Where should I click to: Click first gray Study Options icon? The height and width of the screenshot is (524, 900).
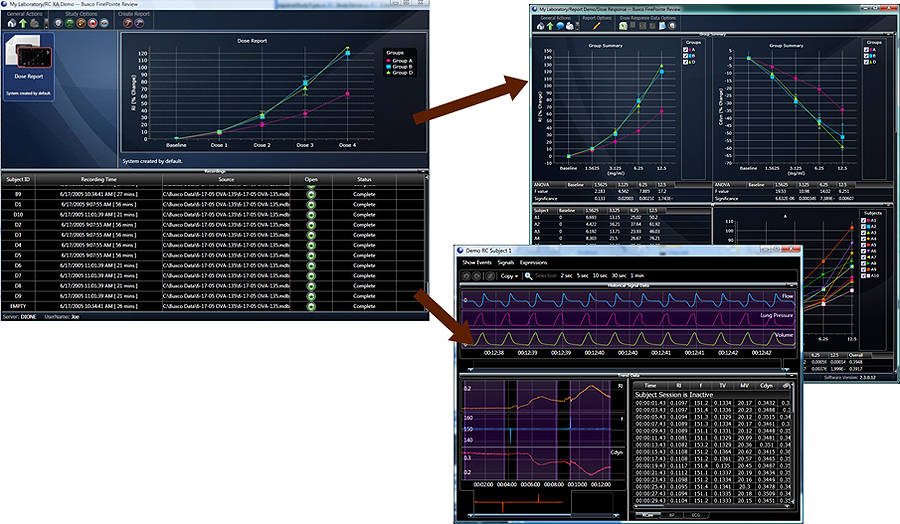58,23
